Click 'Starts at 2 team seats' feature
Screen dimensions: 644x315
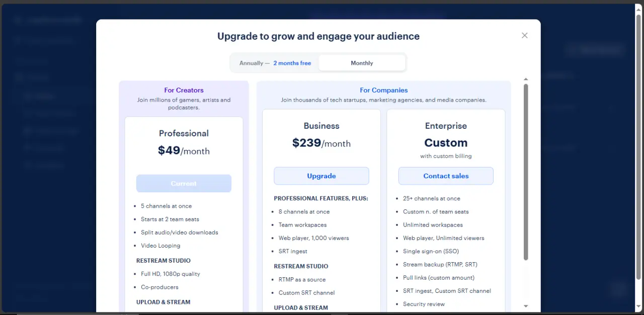170,219
